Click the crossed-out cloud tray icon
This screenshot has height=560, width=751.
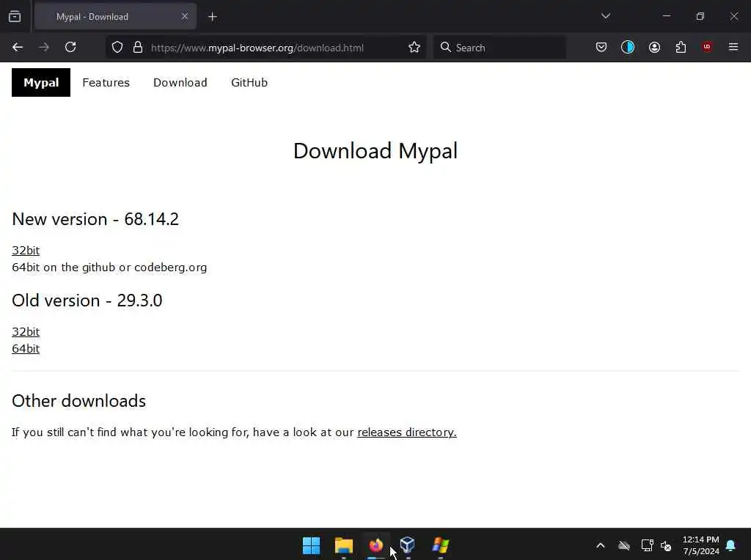click(x=623, y=545)
